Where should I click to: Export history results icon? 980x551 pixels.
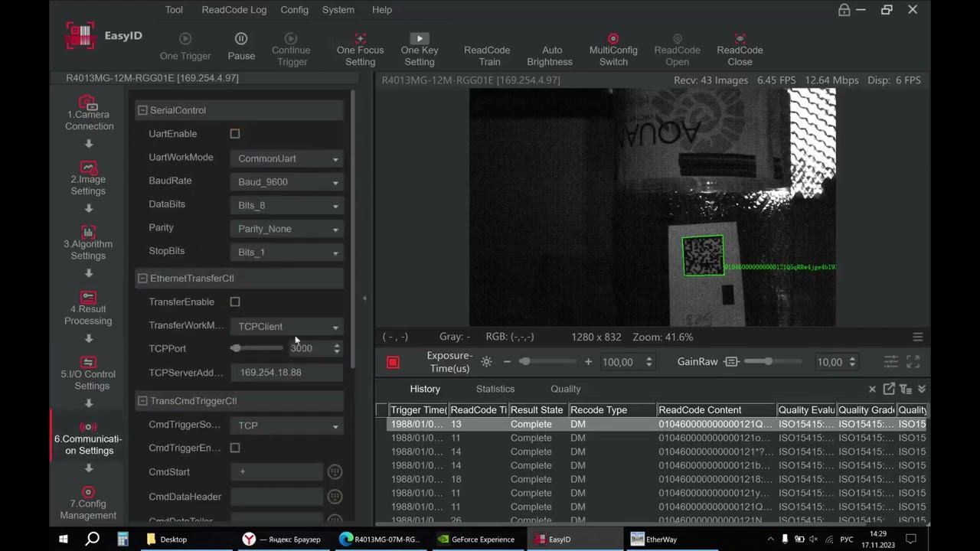(889, 389)
